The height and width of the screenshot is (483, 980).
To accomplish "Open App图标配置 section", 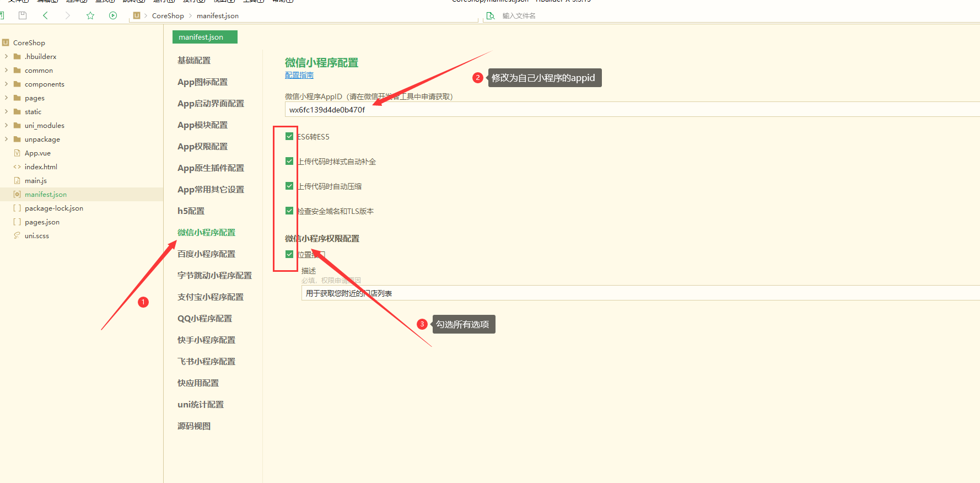I will pyautogui.click(x=202, y=82).
